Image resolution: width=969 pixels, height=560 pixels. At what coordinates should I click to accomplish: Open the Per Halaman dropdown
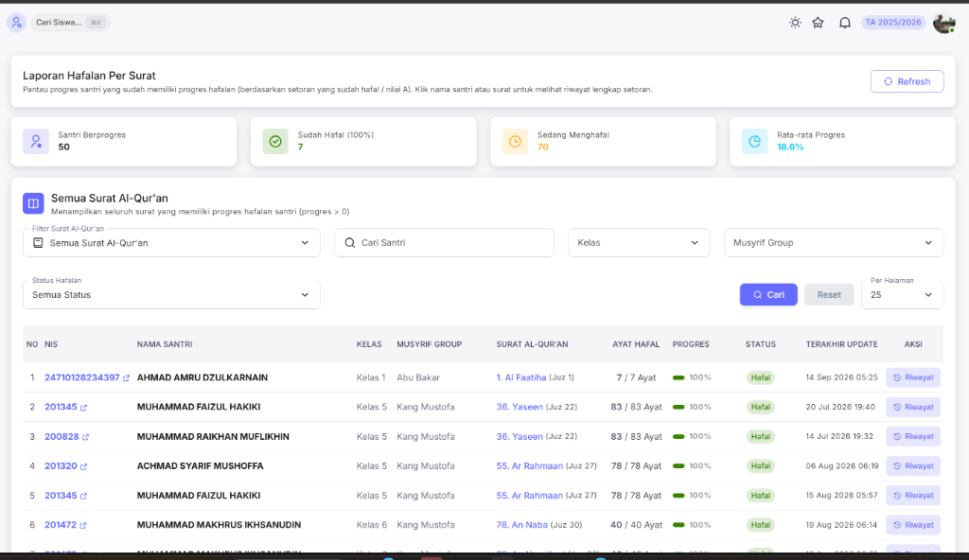point(902,295)
